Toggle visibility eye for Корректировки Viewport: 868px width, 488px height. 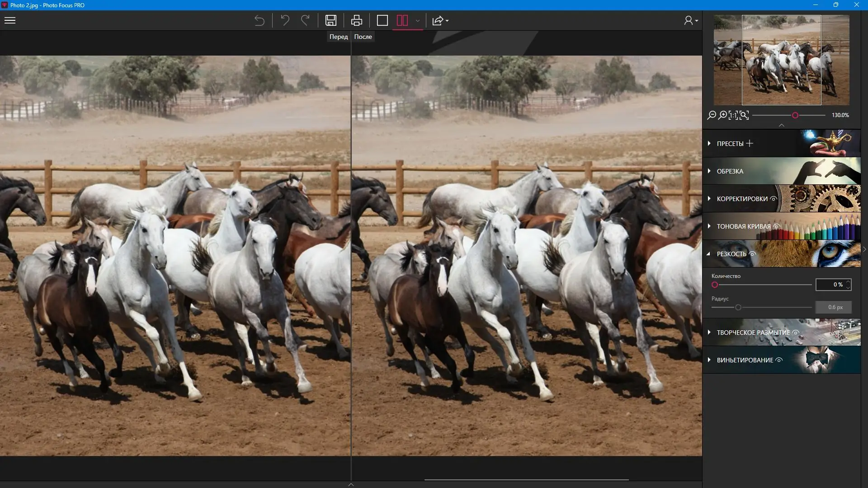(x=774, y=199)
